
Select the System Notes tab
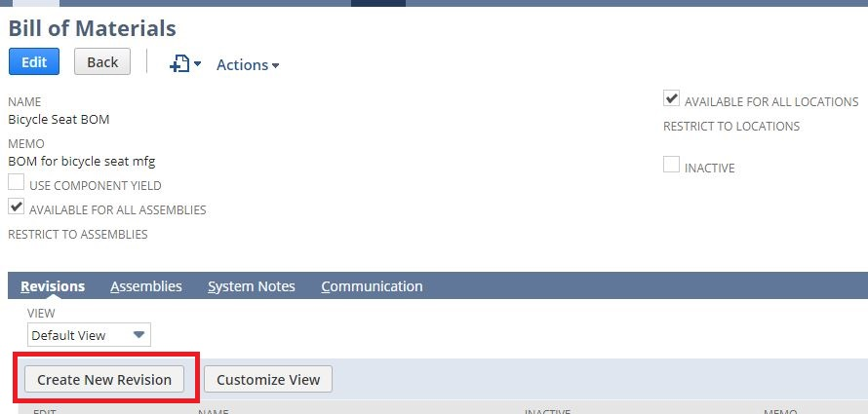coord(252,286)
